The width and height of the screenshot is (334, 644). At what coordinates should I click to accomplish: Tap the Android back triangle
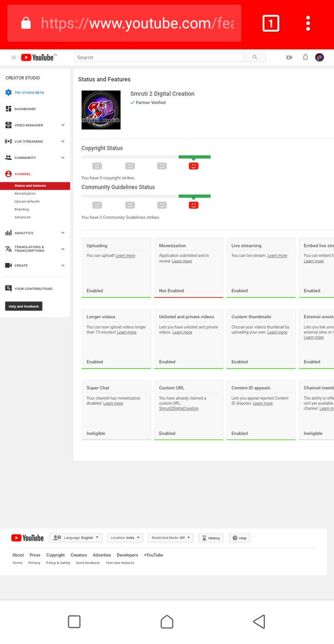(259, 621)
